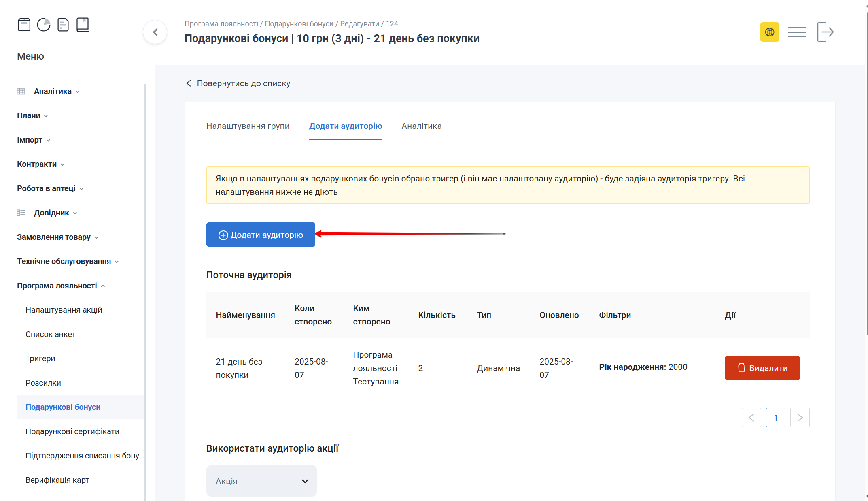Screen dimensions: 868x501
Task: Collapse the sidebar with the round arrow button
Action: pos(155,32)
